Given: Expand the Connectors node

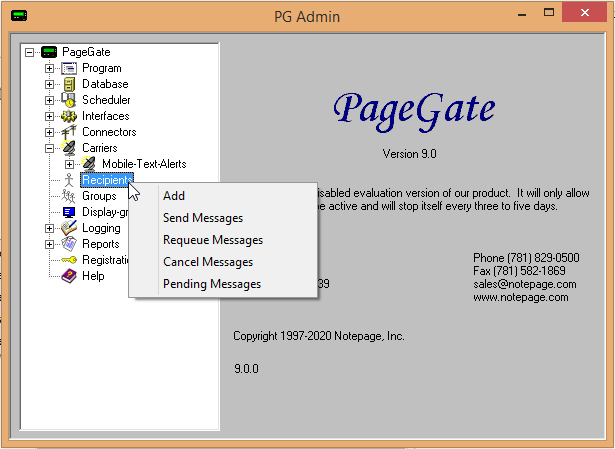Looking at the screenshot, I should (x=49, y=132).
